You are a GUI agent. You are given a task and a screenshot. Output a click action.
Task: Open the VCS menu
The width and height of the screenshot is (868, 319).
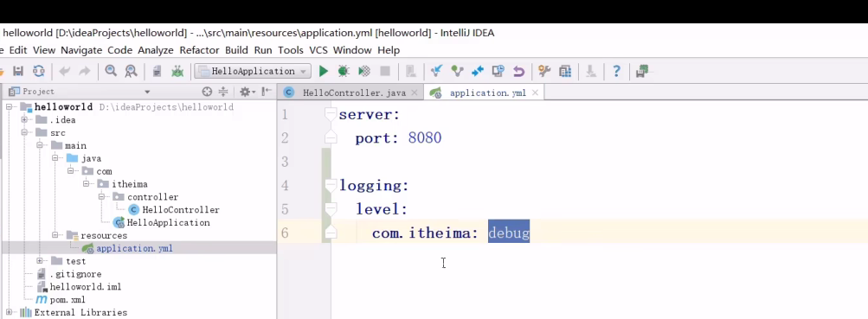coord(318,50)
